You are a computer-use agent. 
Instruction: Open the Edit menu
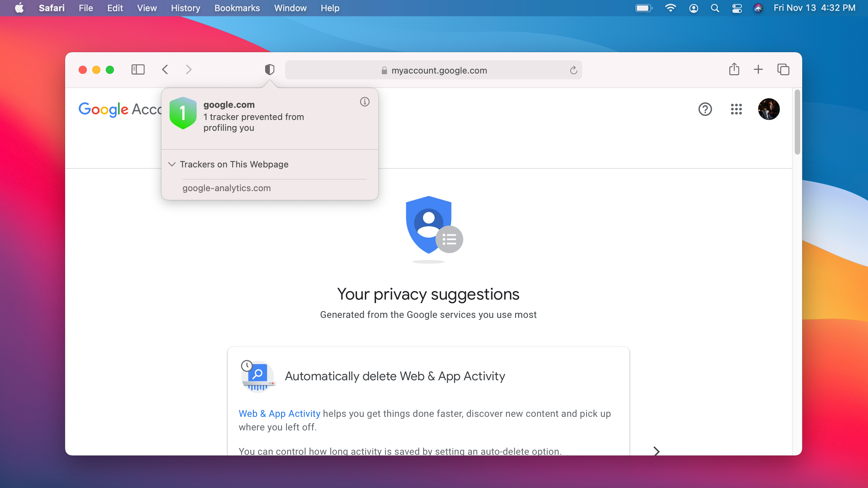(115, 8)
